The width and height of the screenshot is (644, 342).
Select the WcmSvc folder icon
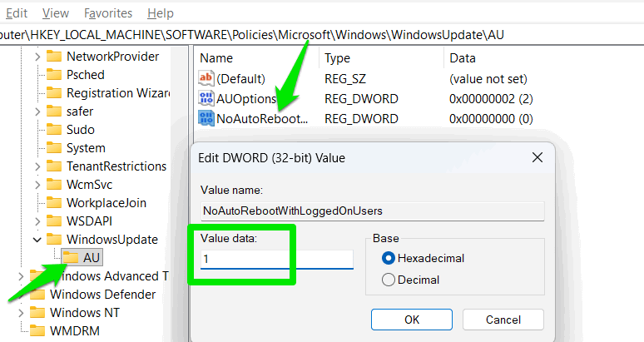[x=54, y=185]
